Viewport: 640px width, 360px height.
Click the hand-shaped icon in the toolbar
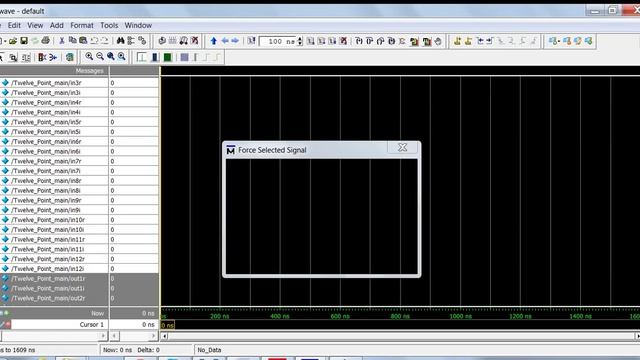(x=438, y=41)
